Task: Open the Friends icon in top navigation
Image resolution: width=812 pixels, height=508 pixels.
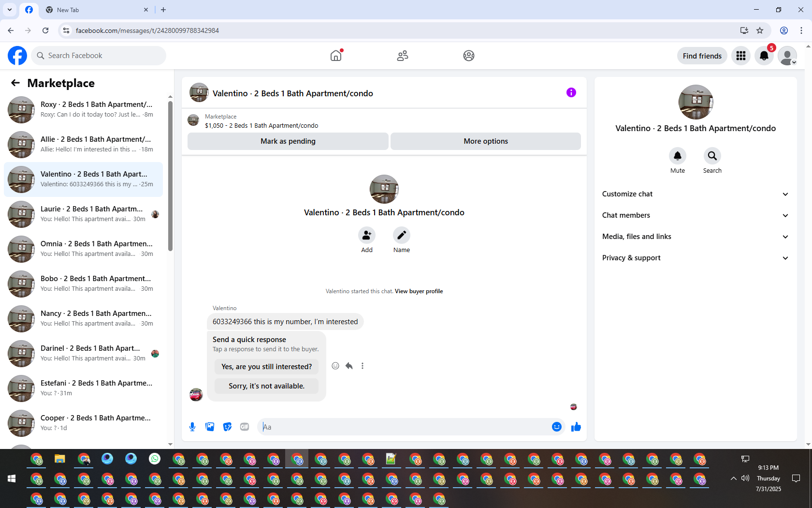Action: click(403, 56)
